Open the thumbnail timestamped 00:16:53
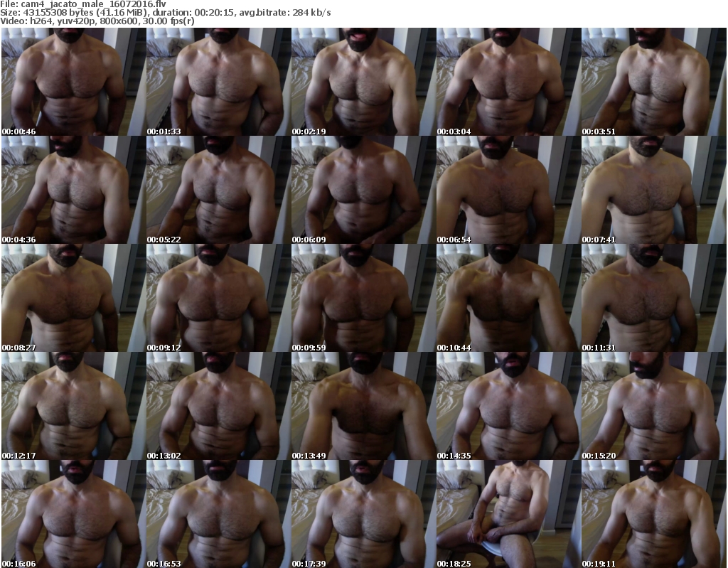728x568 pixels. 218,514
